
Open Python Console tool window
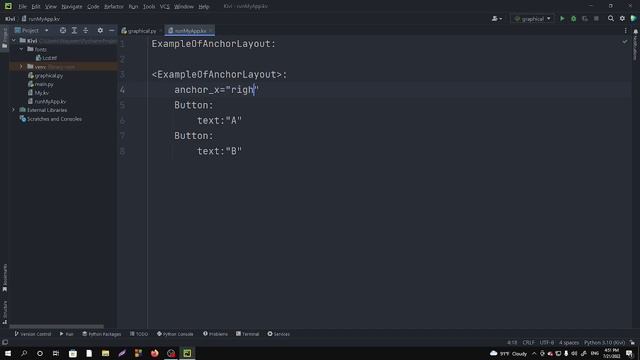coord(175,334)
